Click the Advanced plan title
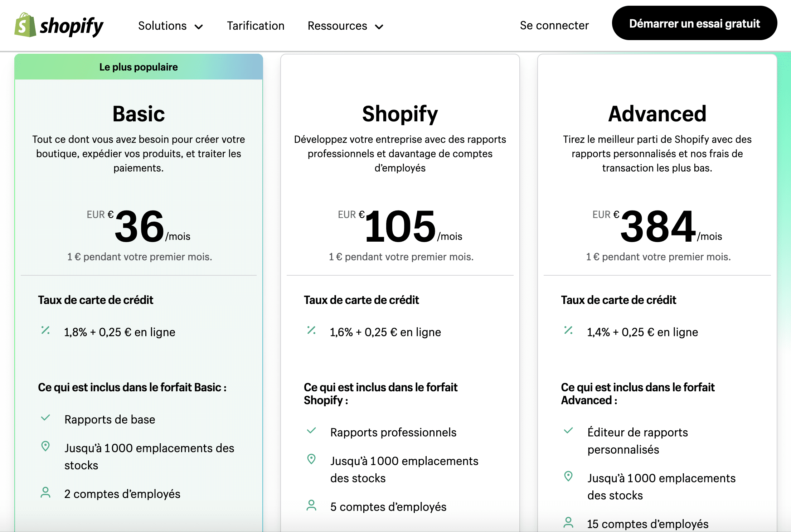Screen dimensions: 791x532 pyautogui.click(x=657, y=114)
